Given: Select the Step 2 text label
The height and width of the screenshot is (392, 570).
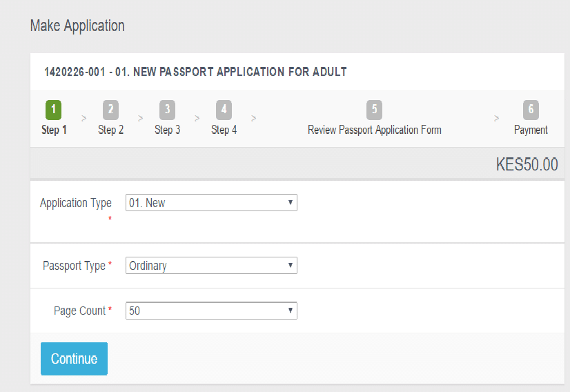Looking at the screenshot, I should (x=110, y=130).
